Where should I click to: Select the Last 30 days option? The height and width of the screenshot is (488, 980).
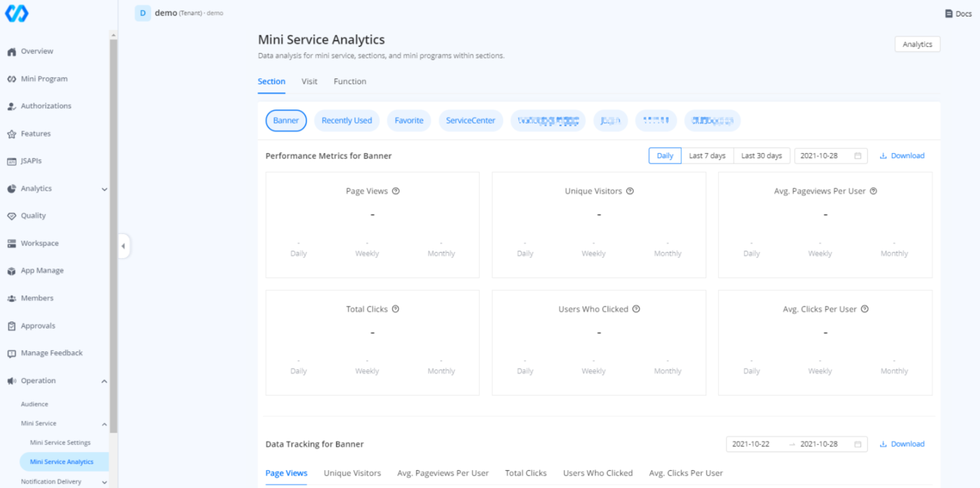coord(761,156)
